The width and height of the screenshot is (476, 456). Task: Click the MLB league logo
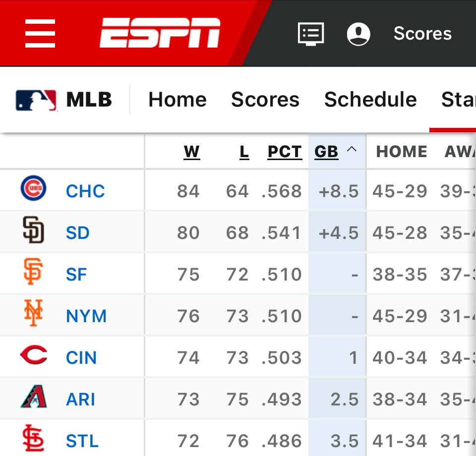[36, 100]
